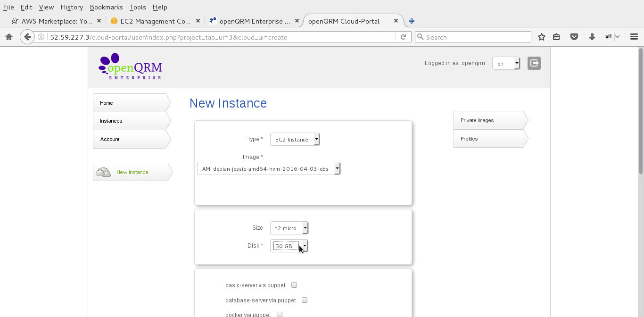The image size is (644, 317).
Task: Open the History menu
Action: pyautogui.click(x=72, y=7)
